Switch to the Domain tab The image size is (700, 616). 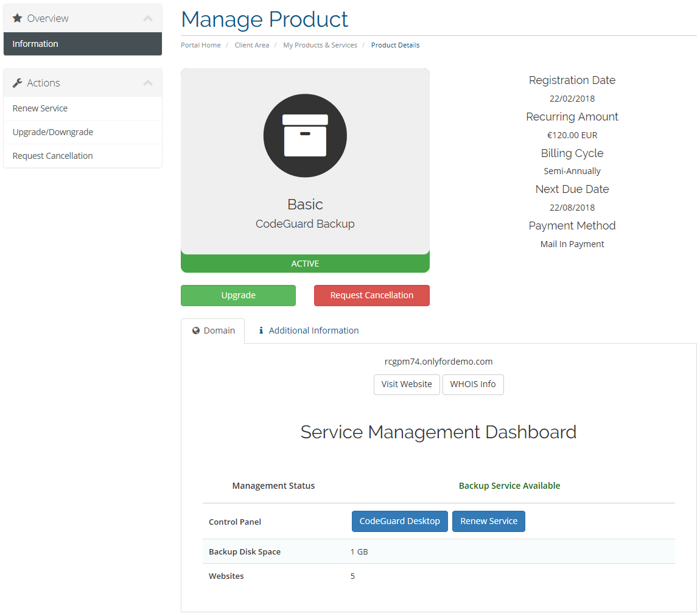pos(213,331)
